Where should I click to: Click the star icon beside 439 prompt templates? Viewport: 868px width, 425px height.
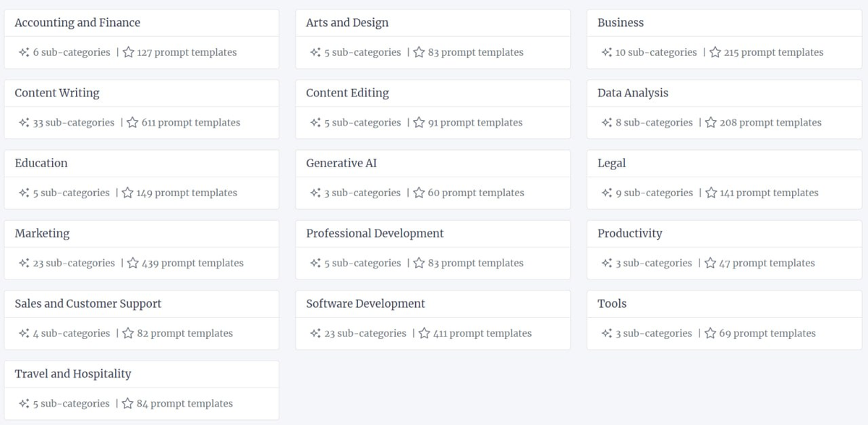133,263
